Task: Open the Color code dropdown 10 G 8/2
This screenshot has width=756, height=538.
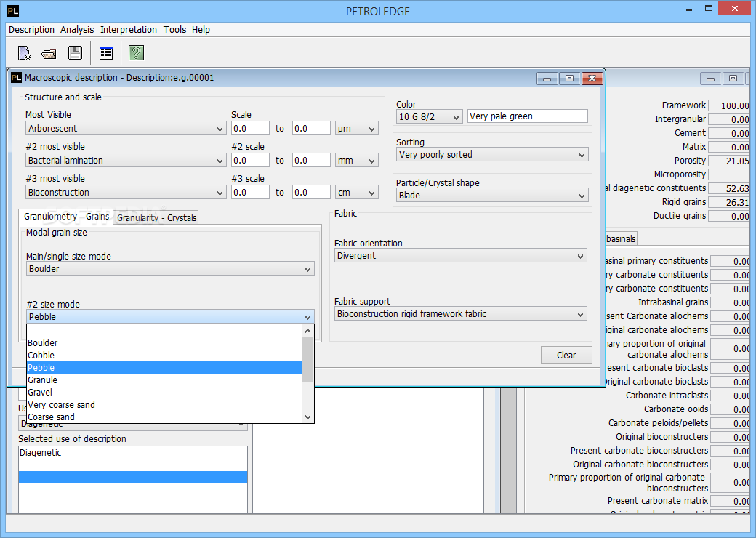Action: pos(429,116)
